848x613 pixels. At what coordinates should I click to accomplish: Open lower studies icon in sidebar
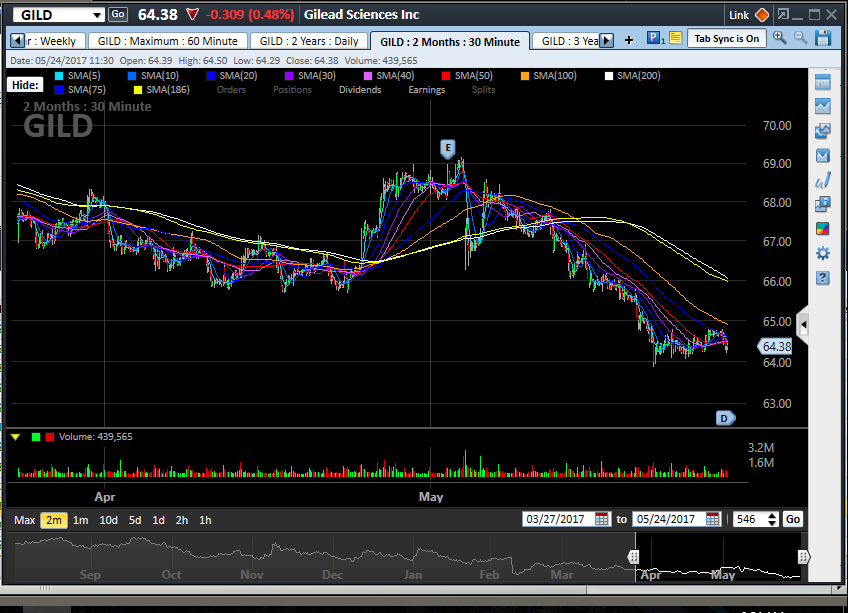click(x=823, y=156)
